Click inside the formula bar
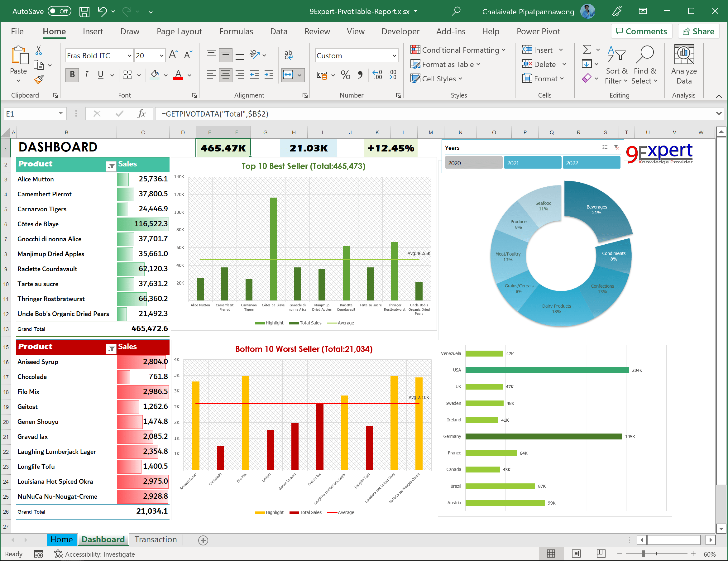This screenshot has height=561, width=728. [300, 114]
